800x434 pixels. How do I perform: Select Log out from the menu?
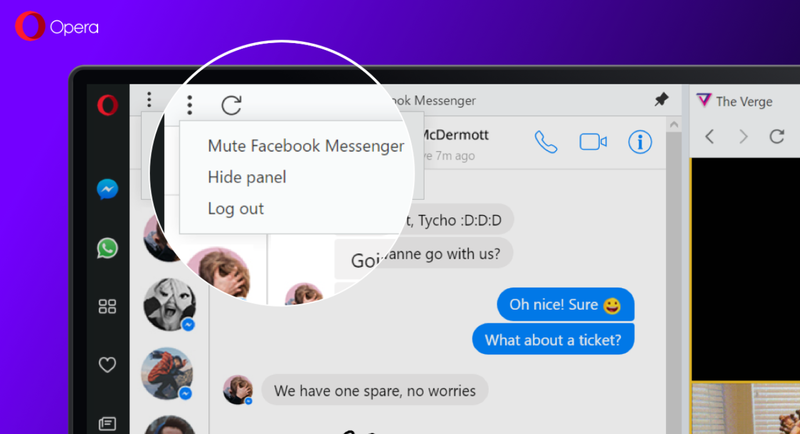236,209
